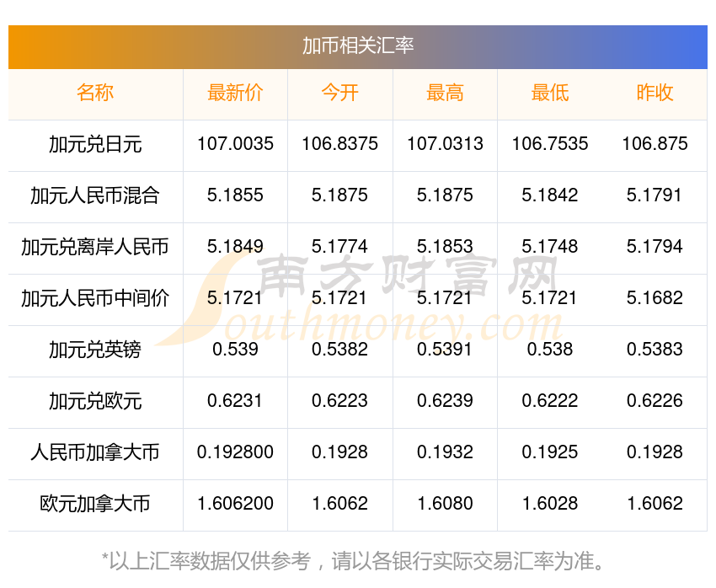Click the 最高 column header
Screen dimensions: 716x588
[x=445, y=93]
